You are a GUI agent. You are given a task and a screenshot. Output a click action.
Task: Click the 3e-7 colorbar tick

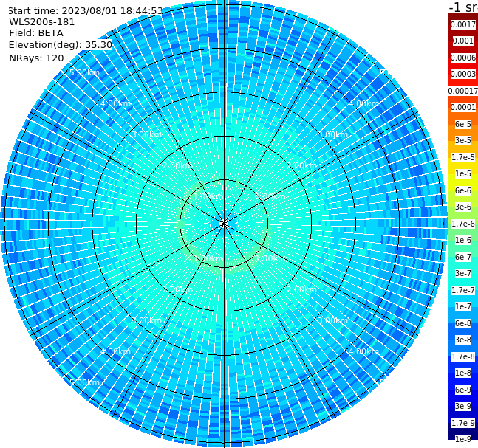click(x=463, y=273)
